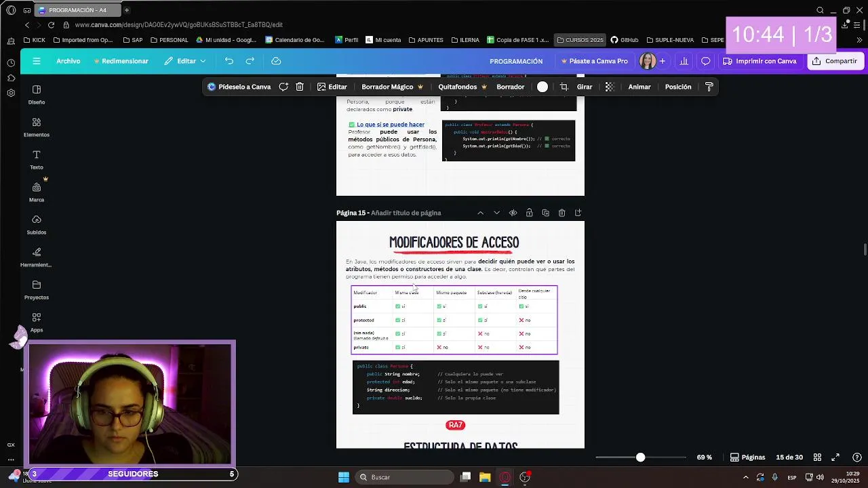The height and width of the screenshot is (488, 868).
Task: Open the Redimensionar menu
Action: (121, 61)
